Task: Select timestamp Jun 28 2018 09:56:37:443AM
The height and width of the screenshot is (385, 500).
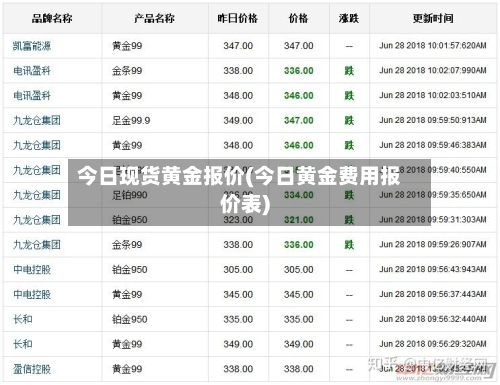Action: (x=433, y=294)
